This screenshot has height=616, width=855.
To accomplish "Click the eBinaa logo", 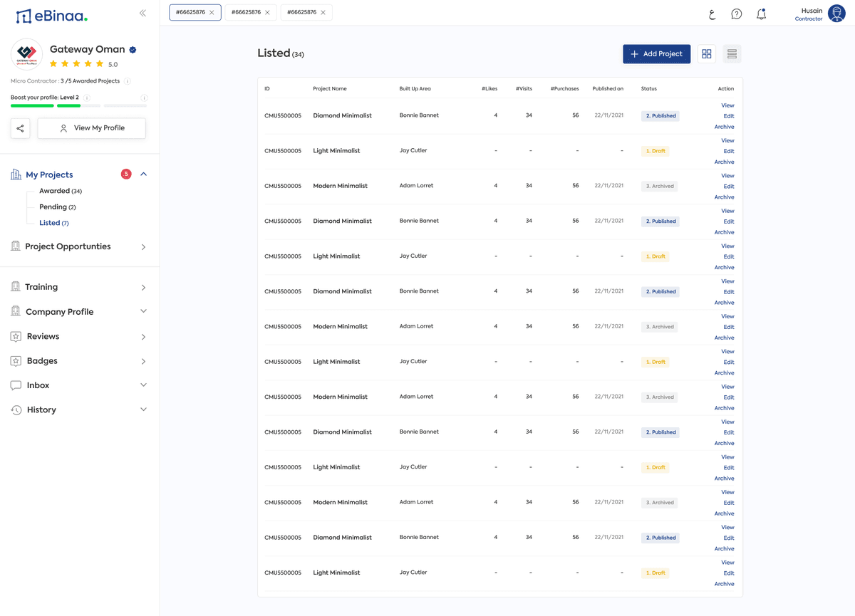I will point(52,15).
